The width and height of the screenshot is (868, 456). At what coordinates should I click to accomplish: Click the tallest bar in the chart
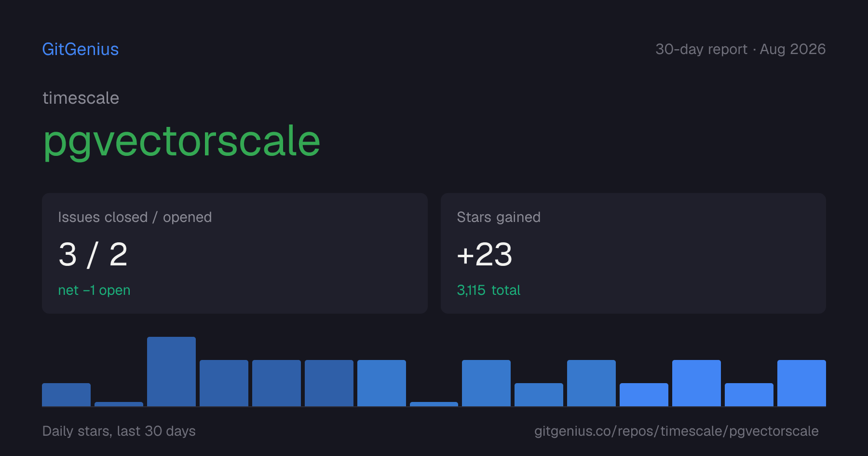[171, 372]
